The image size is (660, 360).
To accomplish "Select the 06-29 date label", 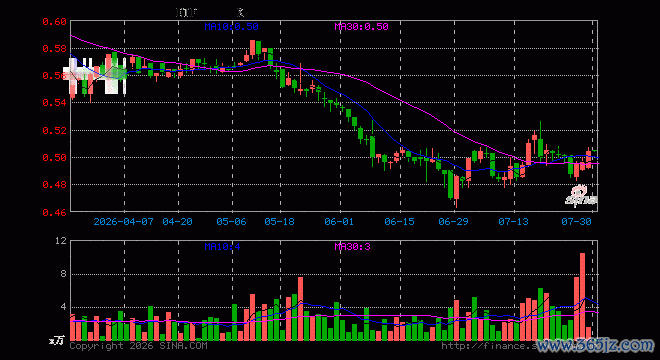I will pyautogui.click(x=453, y=221).
